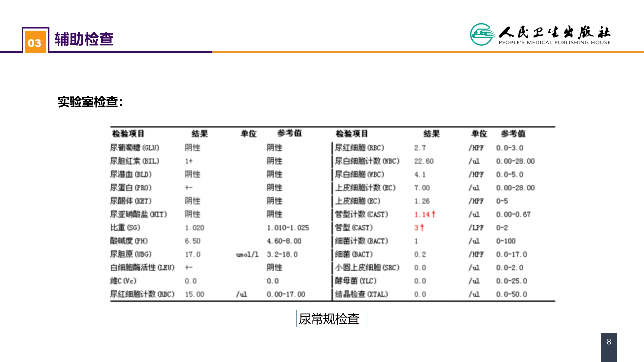Select the orange '03' section badge
The image size is (644, 362).
coord(35,42)
